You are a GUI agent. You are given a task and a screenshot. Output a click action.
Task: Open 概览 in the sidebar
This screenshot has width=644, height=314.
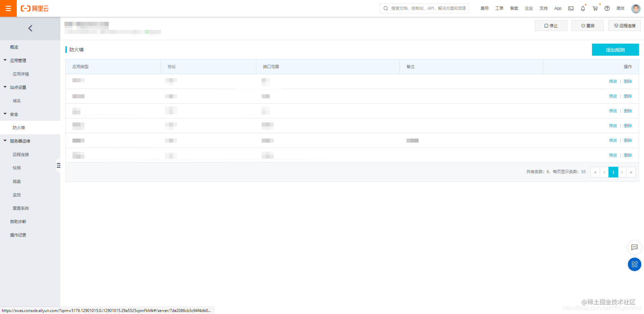point(14,47)
